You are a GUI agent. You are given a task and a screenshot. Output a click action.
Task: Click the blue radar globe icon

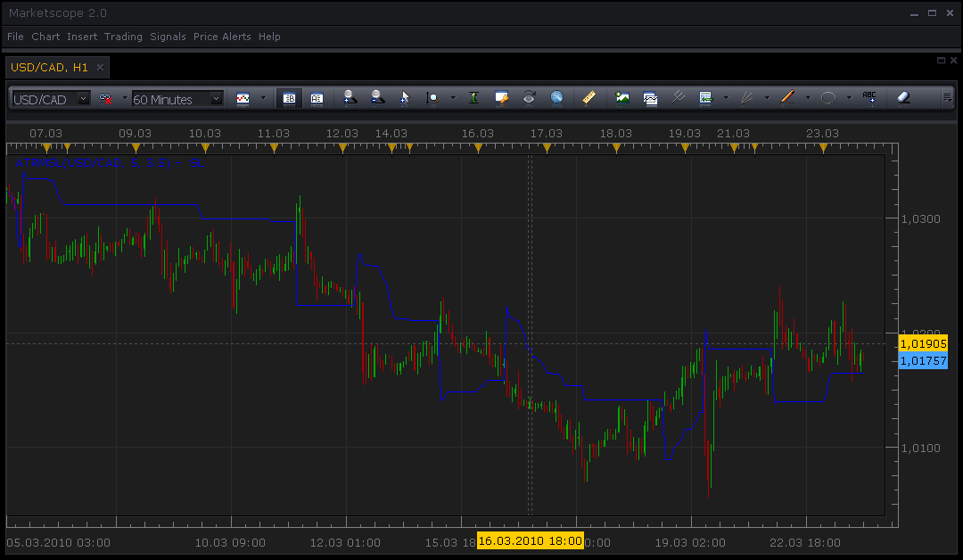[x=556, y=97]
